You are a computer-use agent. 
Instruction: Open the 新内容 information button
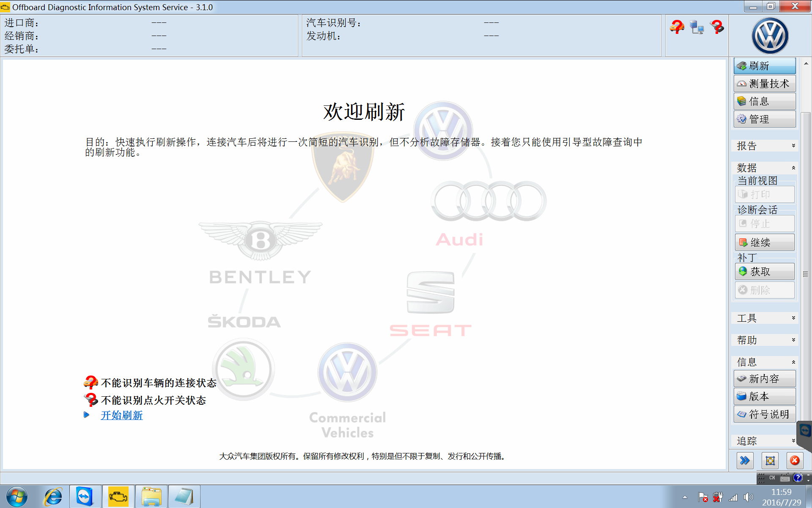[x=765, y=378]
